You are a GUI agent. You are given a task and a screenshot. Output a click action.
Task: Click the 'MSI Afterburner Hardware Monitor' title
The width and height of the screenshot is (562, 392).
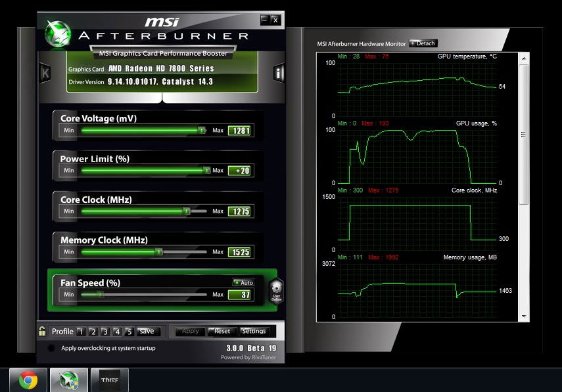pyautogui.click(x=362, y=44)
